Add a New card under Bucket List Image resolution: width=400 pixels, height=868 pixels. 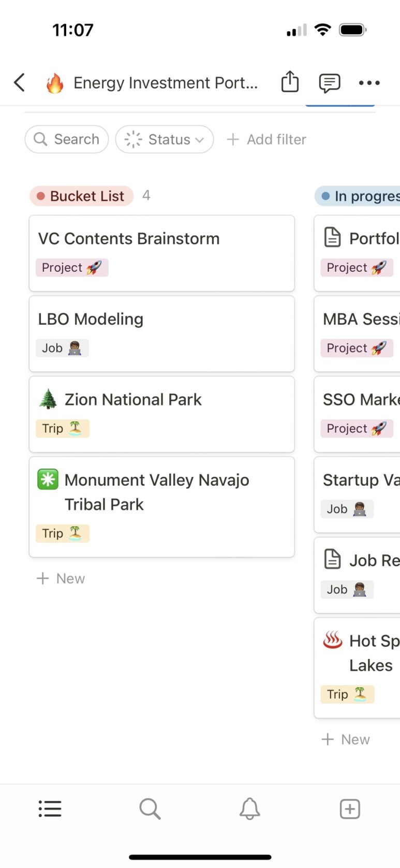[x=61, y=578]
